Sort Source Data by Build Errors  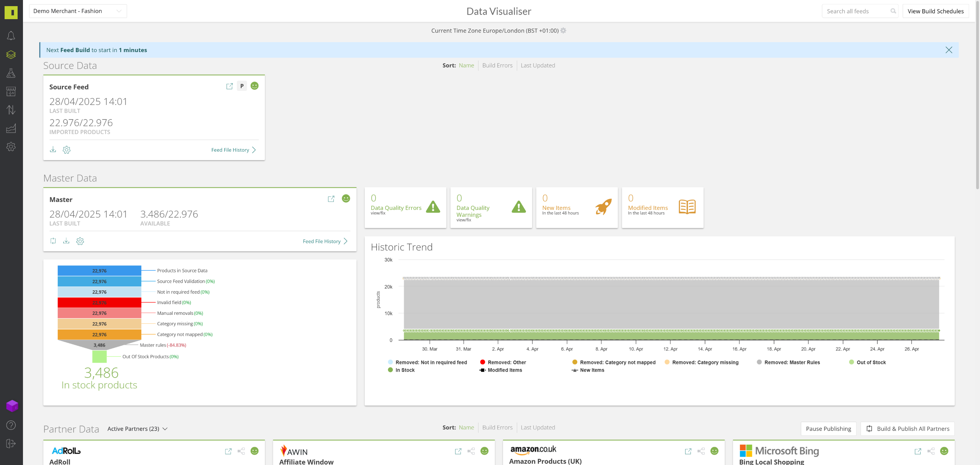(x=497, y=65)
